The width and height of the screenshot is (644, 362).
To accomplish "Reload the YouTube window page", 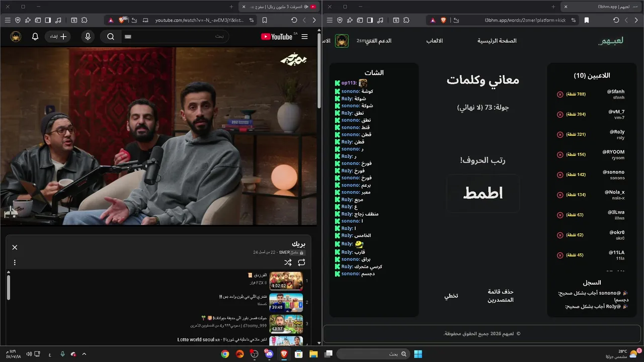I will pyautogui.click(x=294, y=20).
